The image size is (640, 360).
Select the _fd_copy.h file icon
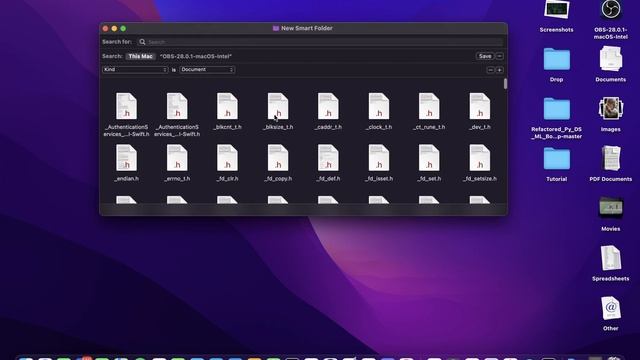(278, 158)
